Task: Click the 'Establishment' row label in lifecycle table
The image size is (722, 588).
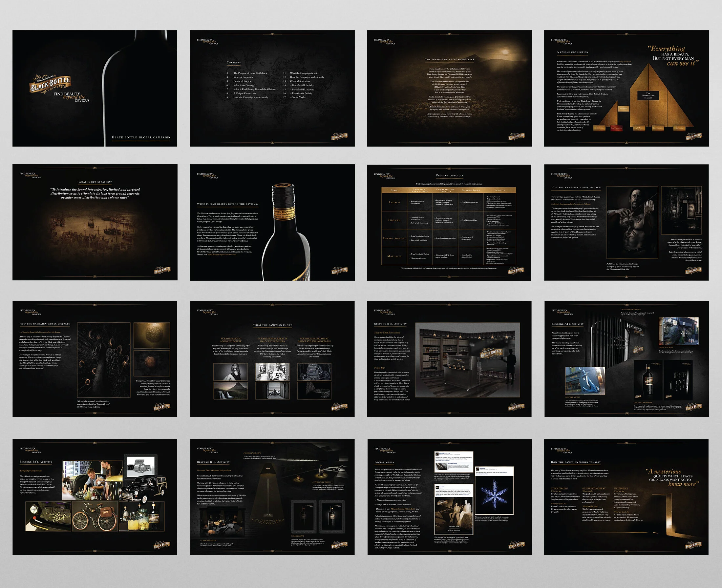Action: pos(394,238)
